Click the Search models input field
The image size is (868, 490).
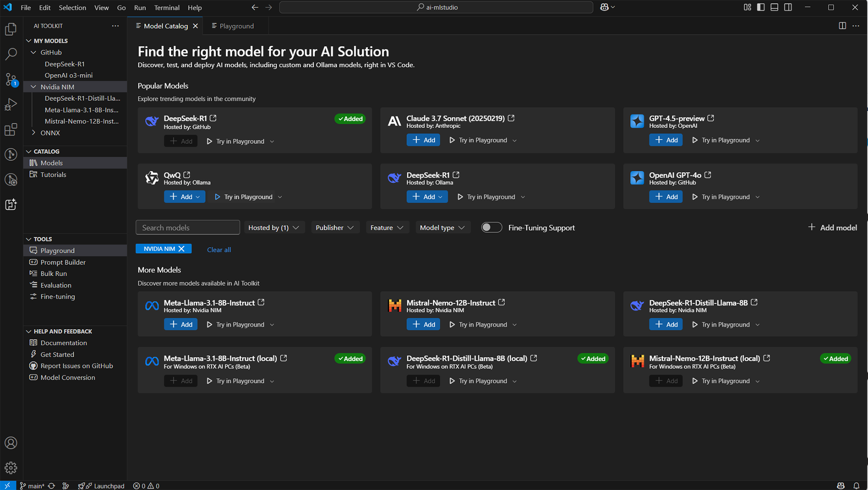188,227
